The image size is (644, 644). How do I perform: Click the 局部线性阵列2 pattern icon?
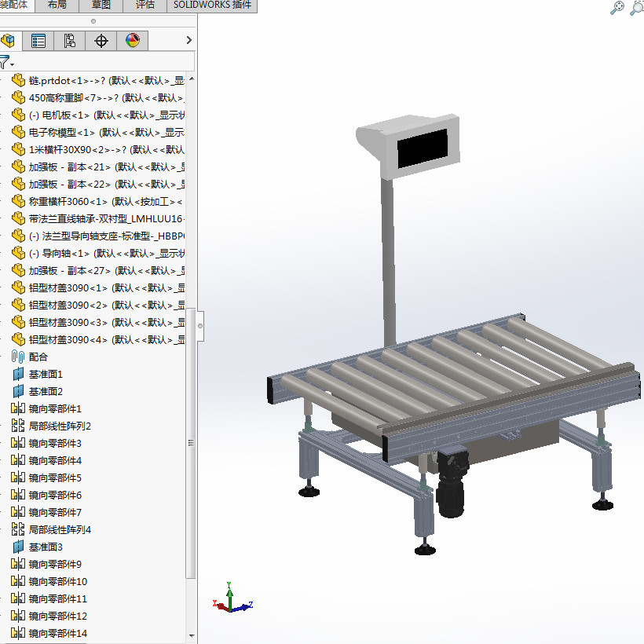18,426
